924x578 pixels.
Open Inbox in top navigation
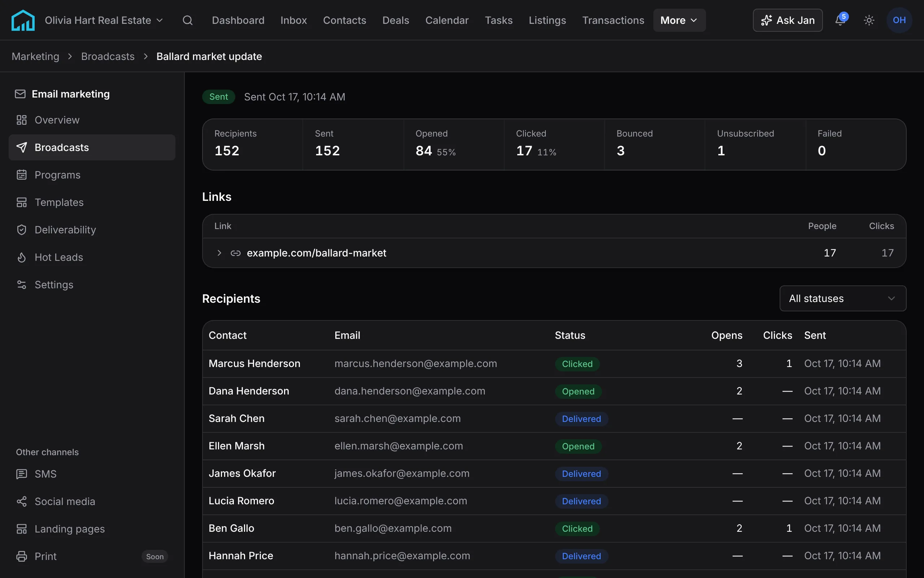coord(293,20)
